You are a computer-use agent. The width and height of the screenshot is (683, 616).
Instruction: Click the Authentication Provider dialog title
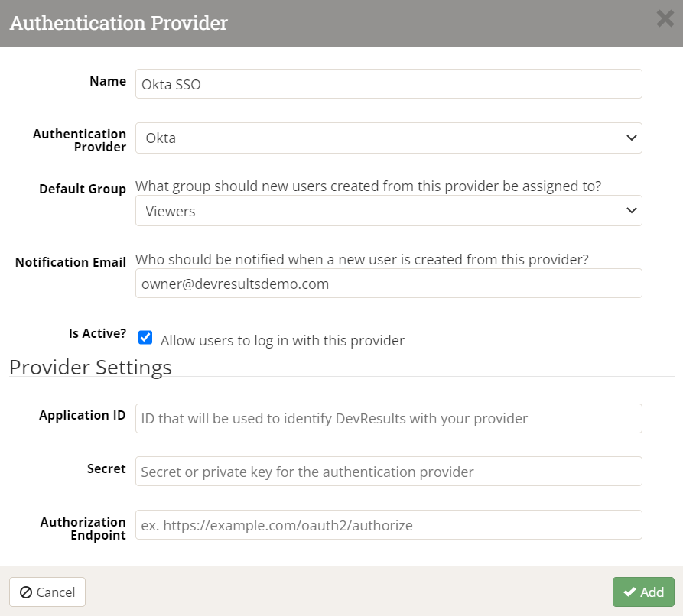pyautogui.click(x=119, y=23)
